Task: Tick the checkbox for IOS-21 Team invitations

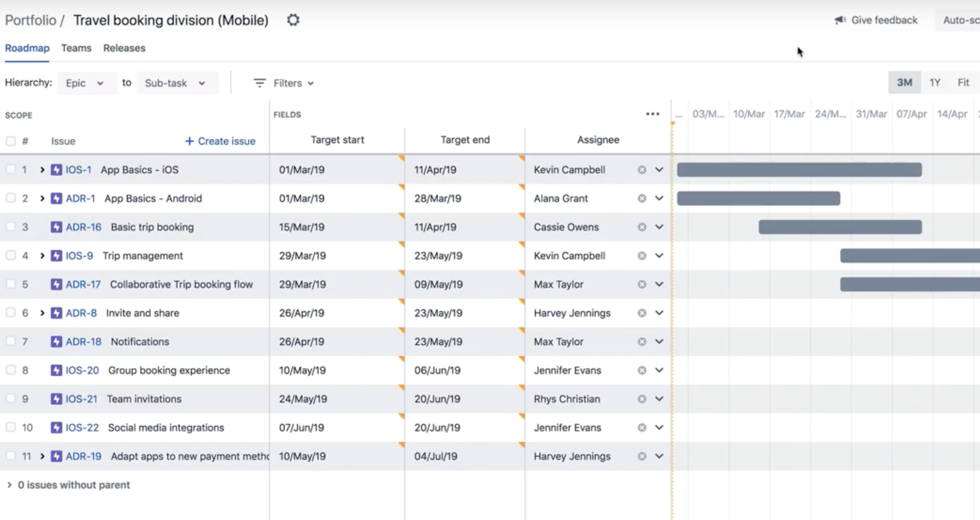Action: (11, 399)
